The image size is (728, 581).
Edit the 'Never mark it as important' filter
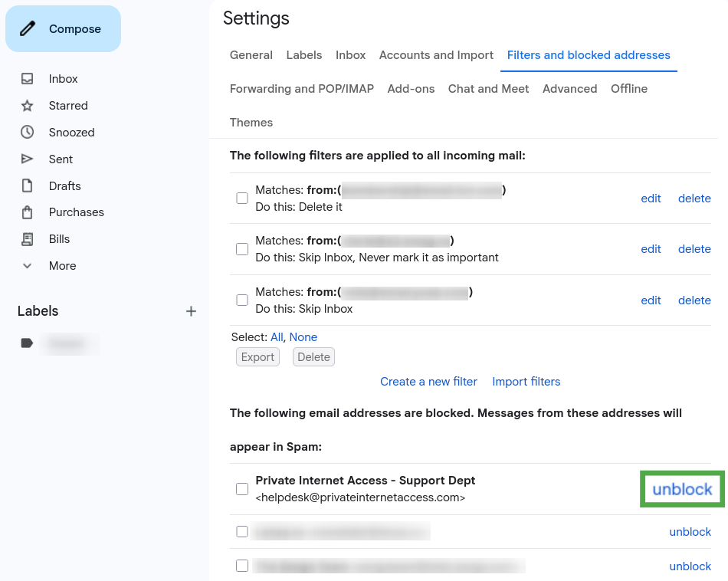point(651,249)
